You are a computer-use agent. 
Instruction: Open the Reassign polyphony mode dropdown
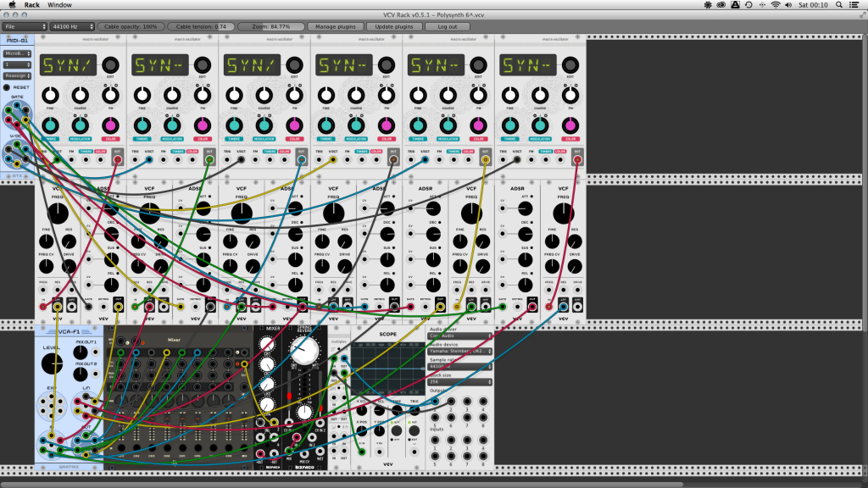[x=17, y=75]
